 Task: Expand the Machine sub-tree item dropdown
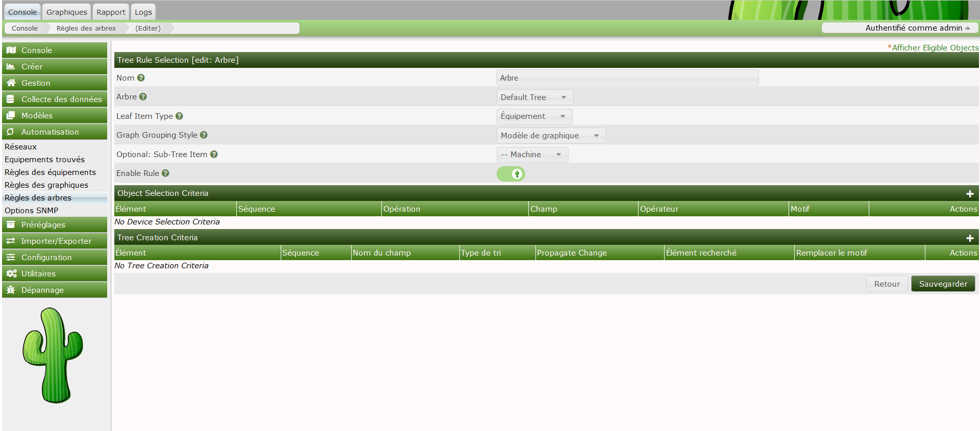531,155
